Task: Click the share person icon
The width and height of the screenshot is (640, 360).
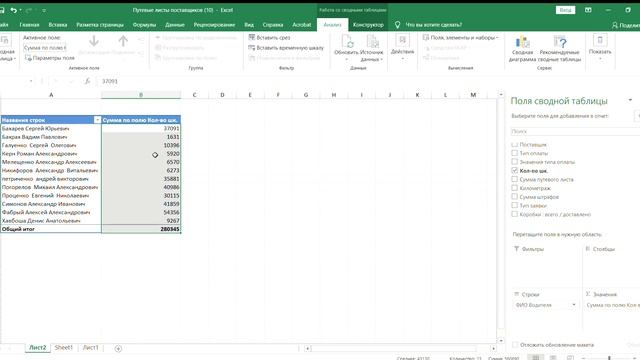Action: point(615,25)
